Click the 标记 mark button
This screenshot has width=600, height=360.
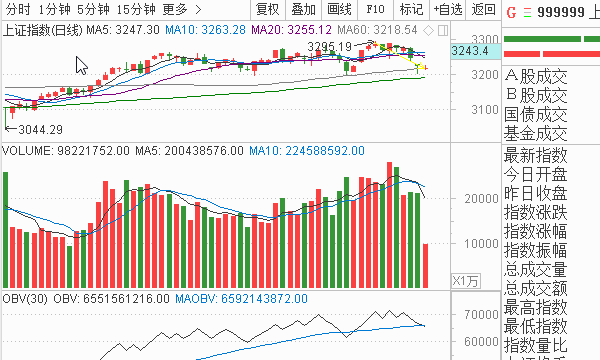[x=411, y=9]
